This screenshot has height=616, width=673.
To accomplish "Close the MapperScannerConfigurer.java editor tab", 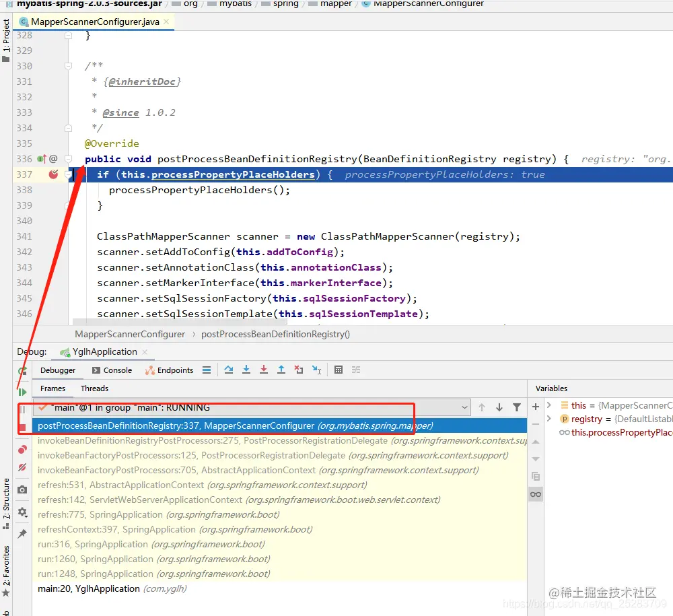I will coord(166,22).
